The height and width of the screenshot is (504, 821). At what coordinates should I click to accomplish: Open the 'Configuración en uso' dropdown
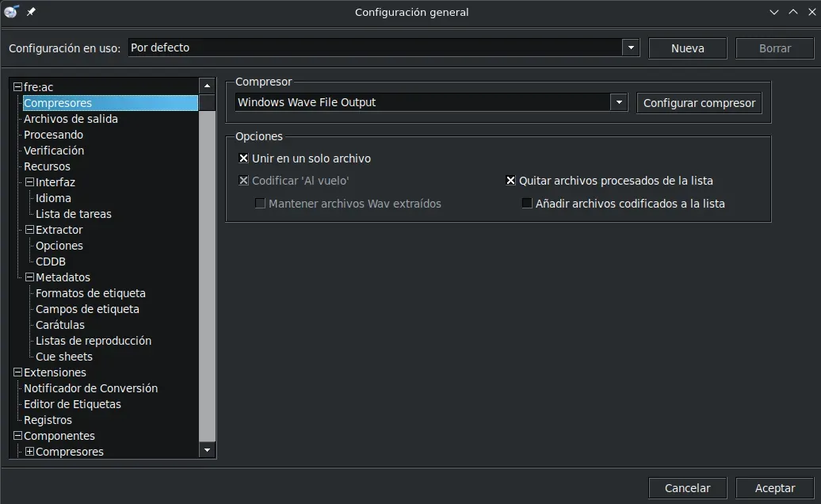pyautogui.click(x=630, y=48)
